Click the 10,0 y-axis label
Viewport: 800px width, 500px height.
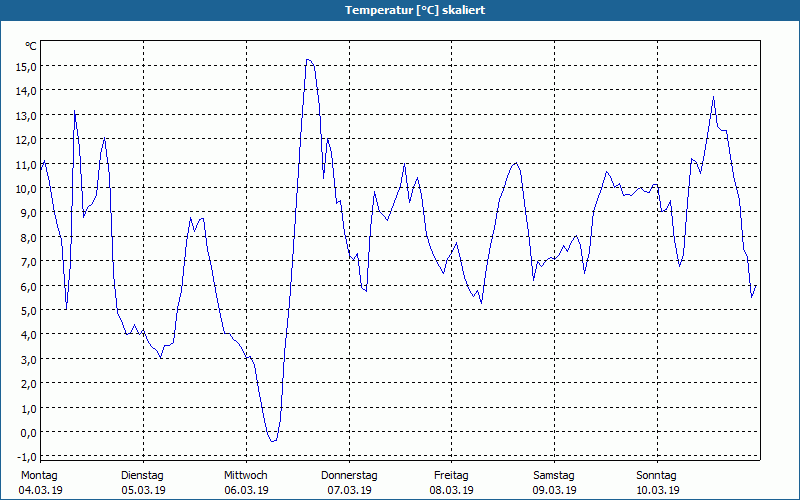(27, 188)
